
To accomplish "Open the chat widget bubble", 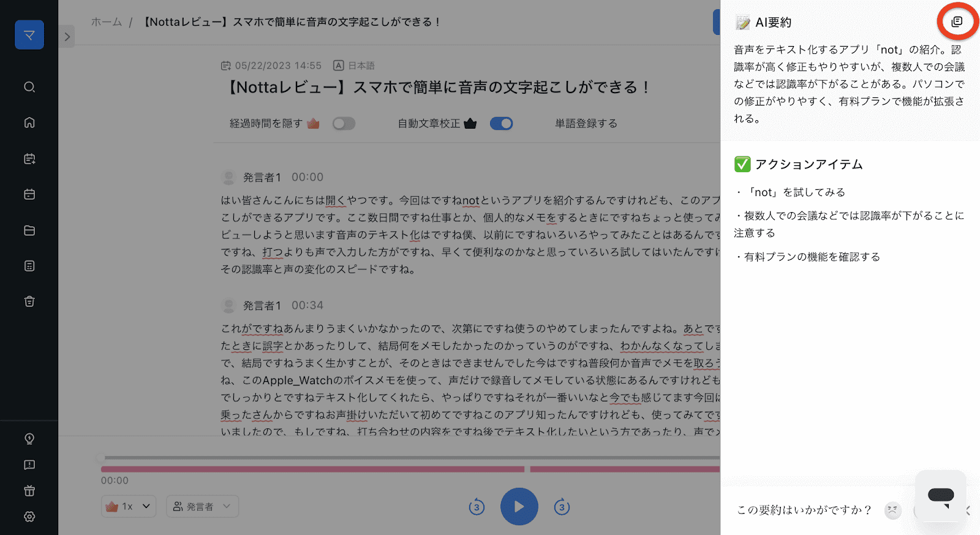I will pyautogui.click(x=941, y=496).
